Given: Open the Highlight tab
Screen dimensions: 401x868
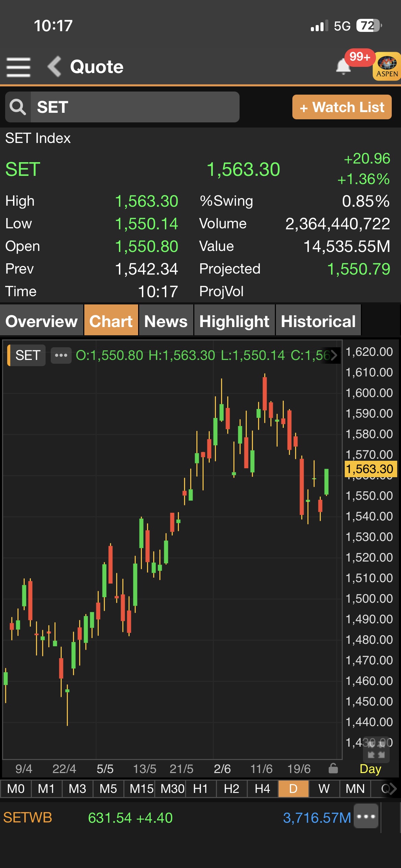Looking at the screenshot, I should click(234, 321).
